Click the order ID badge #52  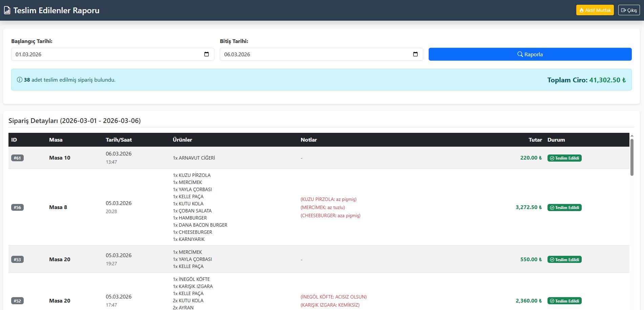[x=17, y=301]
